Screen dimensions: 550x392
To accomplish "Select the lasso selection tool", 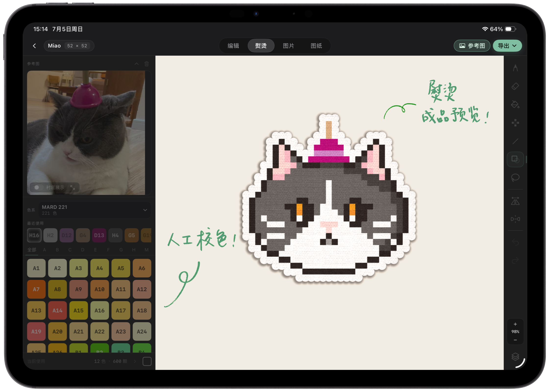I will tap(515, 177).
